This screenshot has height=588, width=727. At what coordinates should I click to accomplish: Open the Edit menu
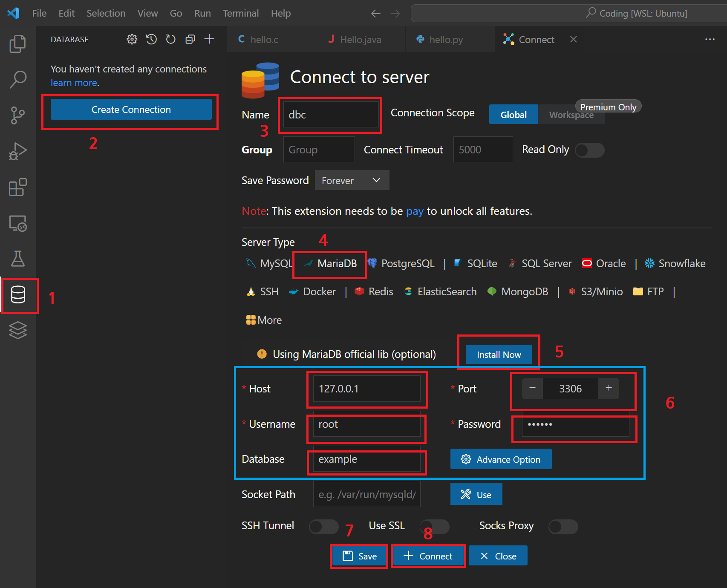coord(66,13)
